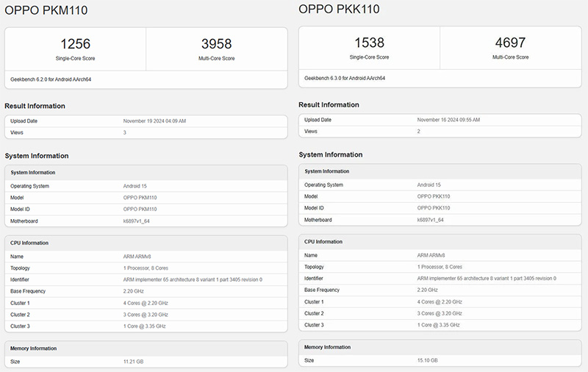The height and width of the screenshot is (372, 588).
Task: Click the PKK110 Base Frequency value 2.20 GHz
Action: pyautogui.click(x=427, y=290)
